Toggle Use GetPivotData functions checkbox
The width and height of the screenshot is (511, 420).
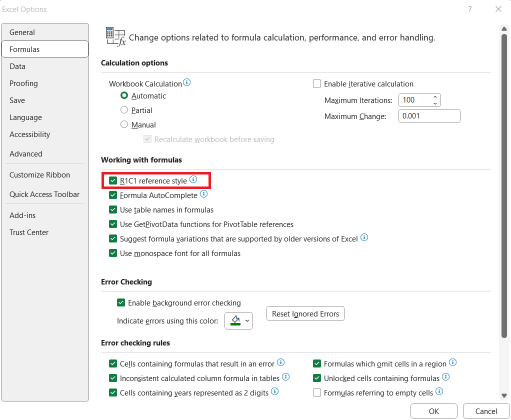[x=113, y=224]
